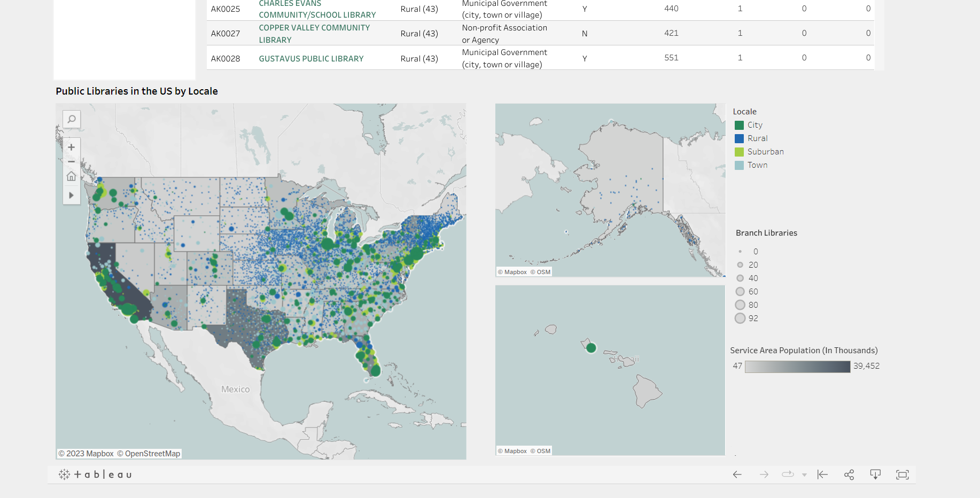
Task: Open replay options dropdown arrow
Action: click(804, 475)
